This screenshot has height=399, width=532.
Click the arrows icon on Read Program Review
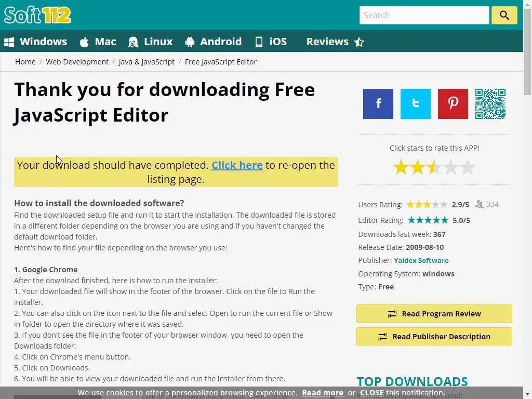point(392,314)
